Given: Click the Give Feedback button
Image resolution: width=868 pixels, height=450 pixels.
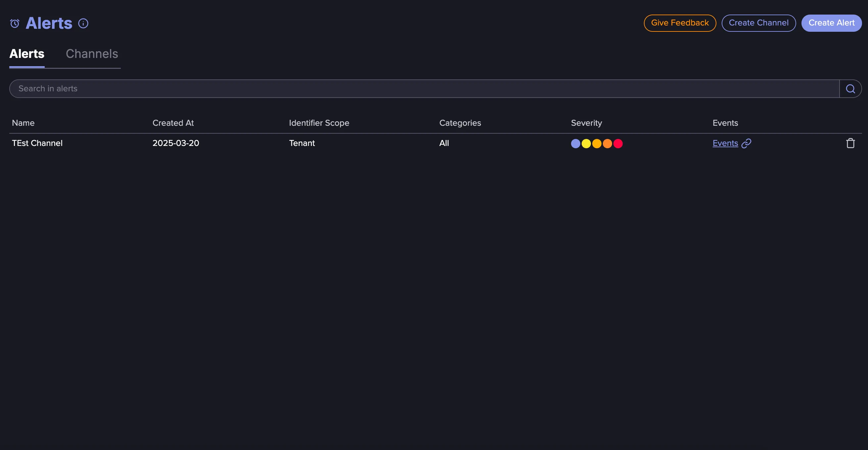Looking at the screenshot, I should point(680,23).
